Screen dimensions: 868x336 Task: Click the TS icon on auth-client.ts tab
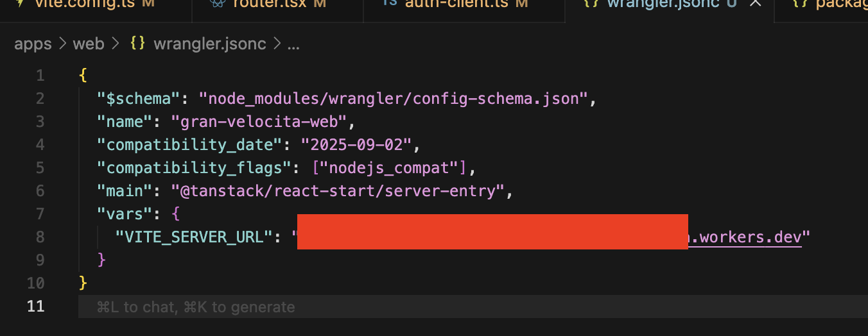[389, 3]
